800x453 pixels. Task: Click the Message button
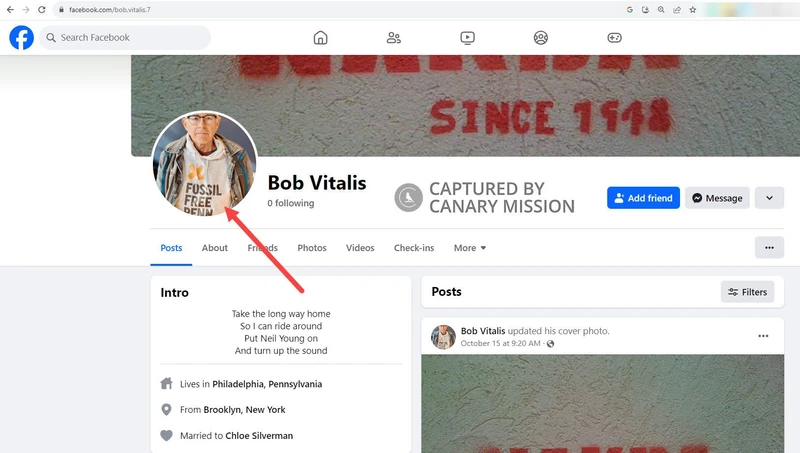click(x=717, y=198)
